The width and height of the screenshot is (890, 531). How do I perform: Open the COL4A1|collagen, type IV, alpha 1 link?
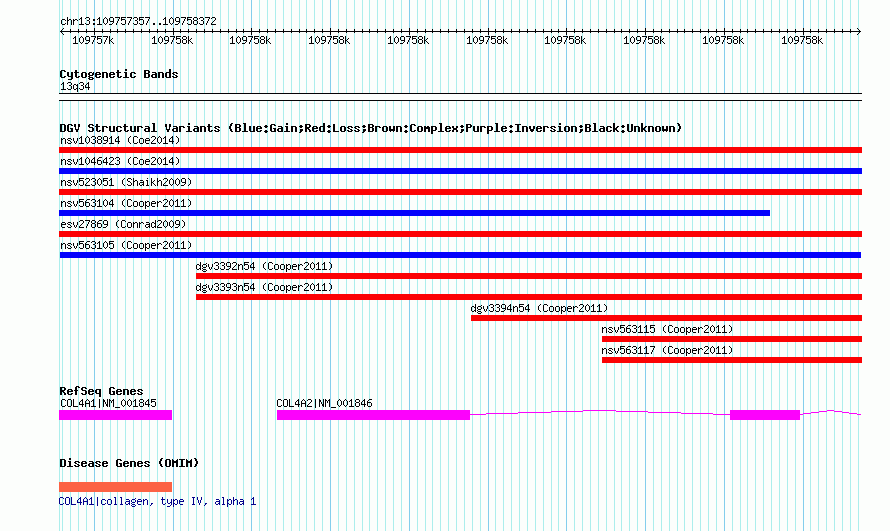tap(157, 502)
